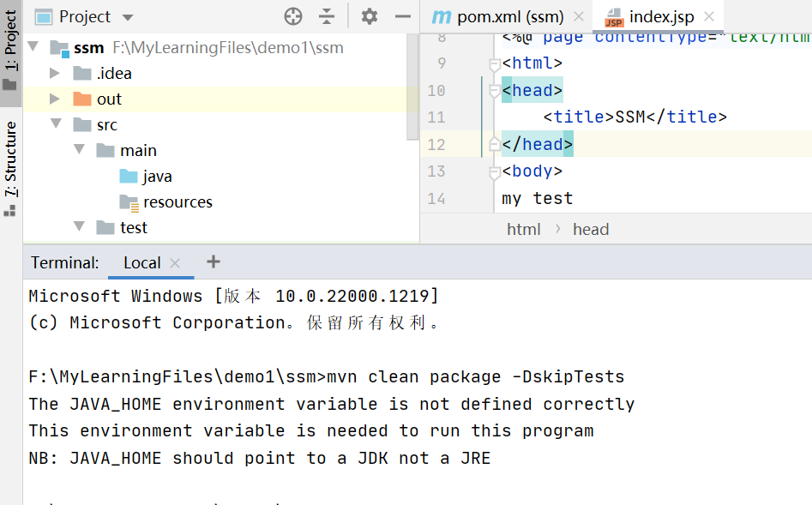The width and height of the screenshot is (812, 505).
Task: Close the Local terminal session
Action: (x=175, y=263)
